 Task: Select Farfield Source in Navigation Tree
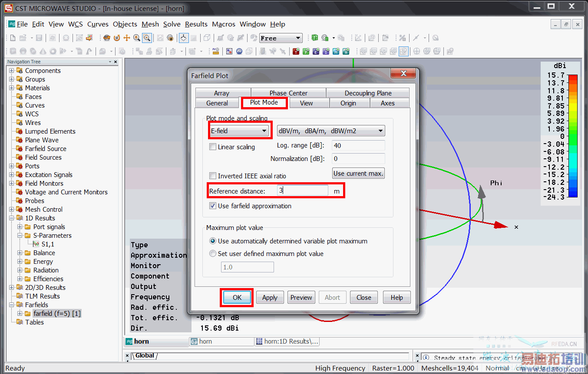(x=46, y=149)
